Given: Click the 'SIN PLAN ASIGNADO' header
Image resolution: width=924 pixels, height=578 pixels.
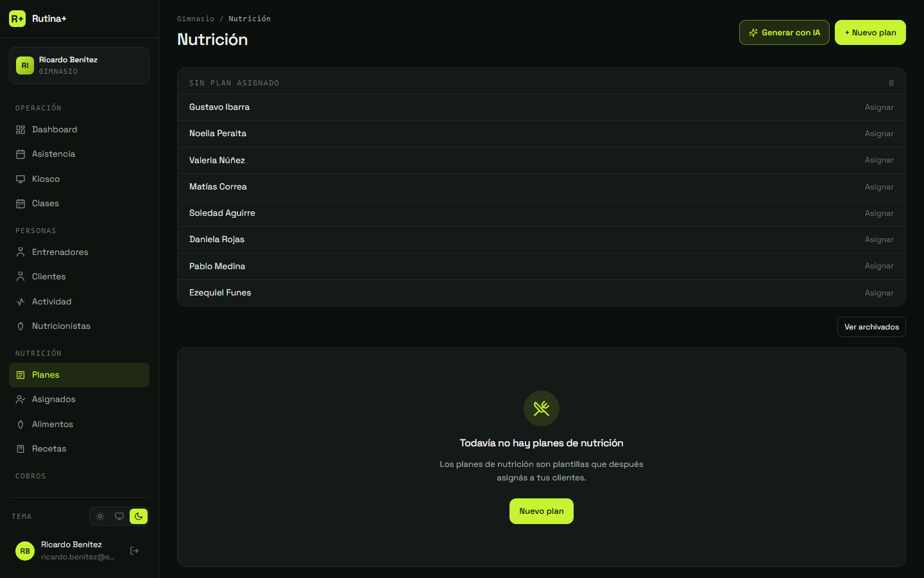Looking at the screenshot, I should click(x=234, y=83).
